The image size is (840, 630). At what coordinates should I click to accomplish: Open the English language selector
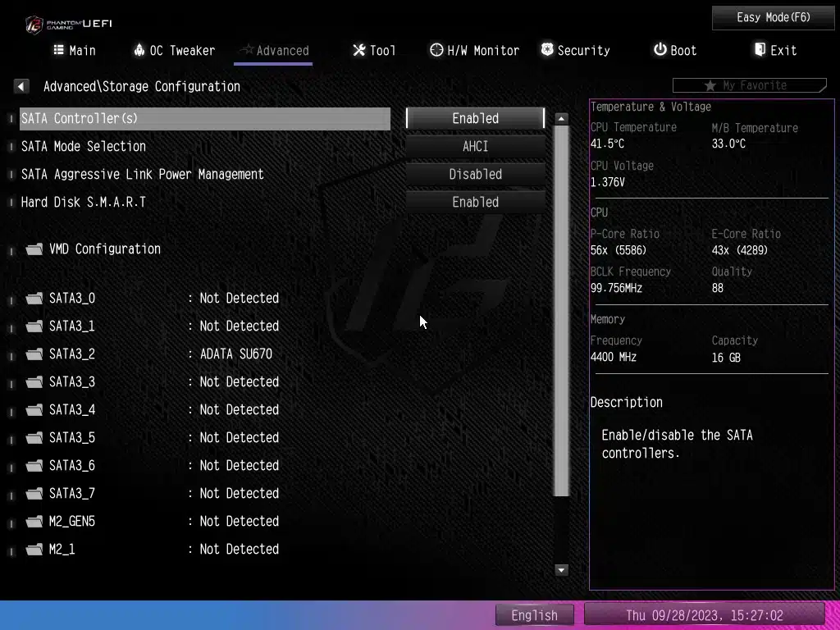[x=534, y=615]
